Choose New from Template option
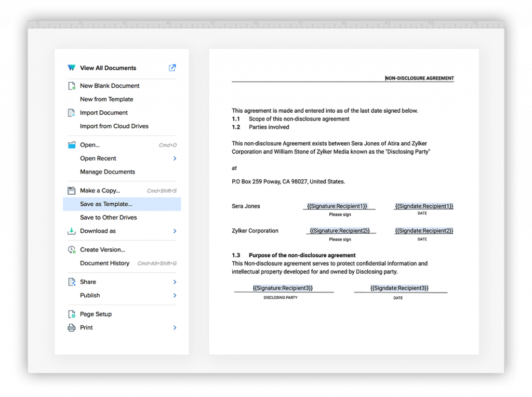 [x=107, y=99]
